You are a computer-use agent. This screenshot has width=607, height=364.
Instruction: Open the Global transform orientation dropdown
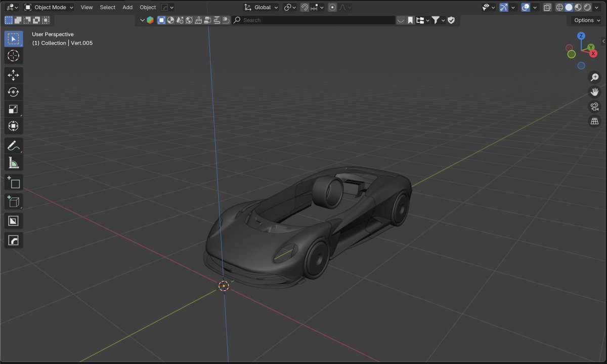pos(261,8)
